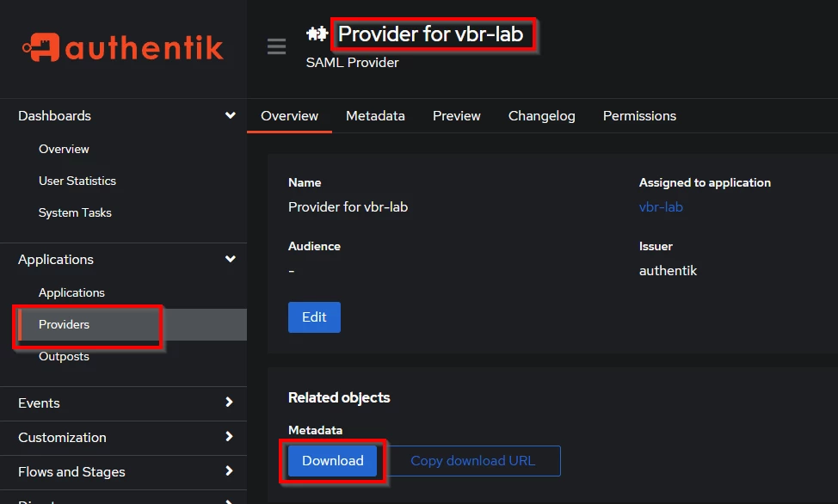The height and width of the screenshot is (504, 838).
Task: Click the 'SAML Provider' subtitle
Action: [352, 63]
